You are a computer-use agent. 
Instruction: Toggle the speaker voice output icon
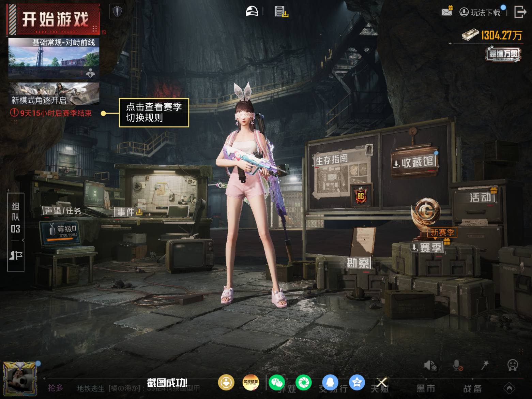click(430, 366)
